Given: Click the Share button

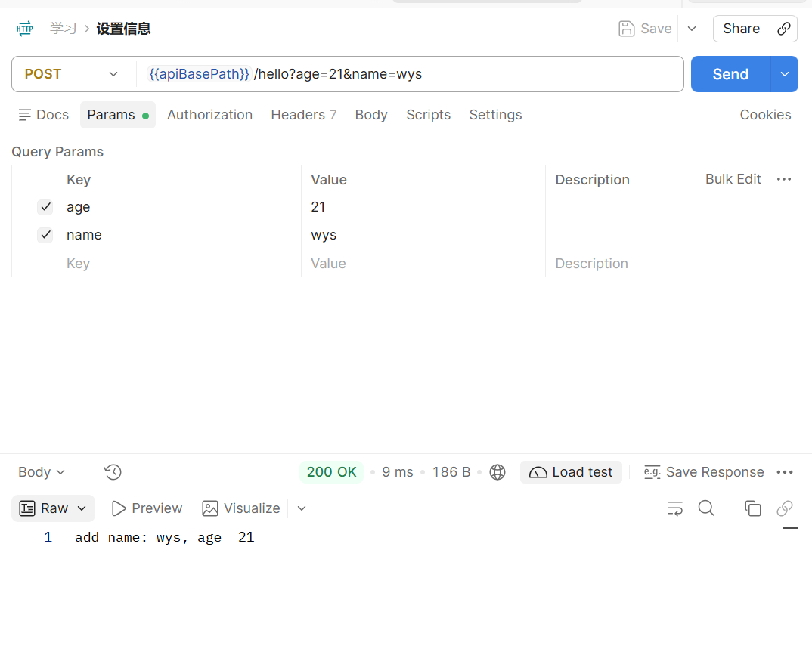Looking at the screenshot, I should pyautogui.click(x=742, y=29).
